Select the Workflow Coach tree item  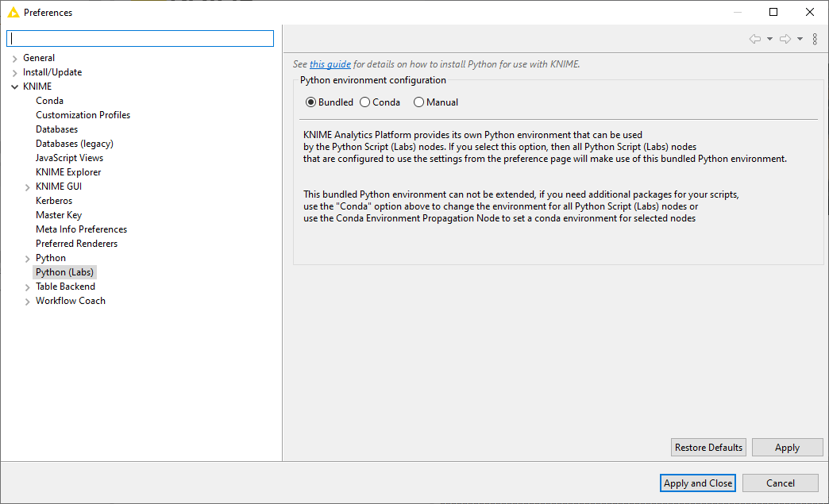tap(71, 300)
